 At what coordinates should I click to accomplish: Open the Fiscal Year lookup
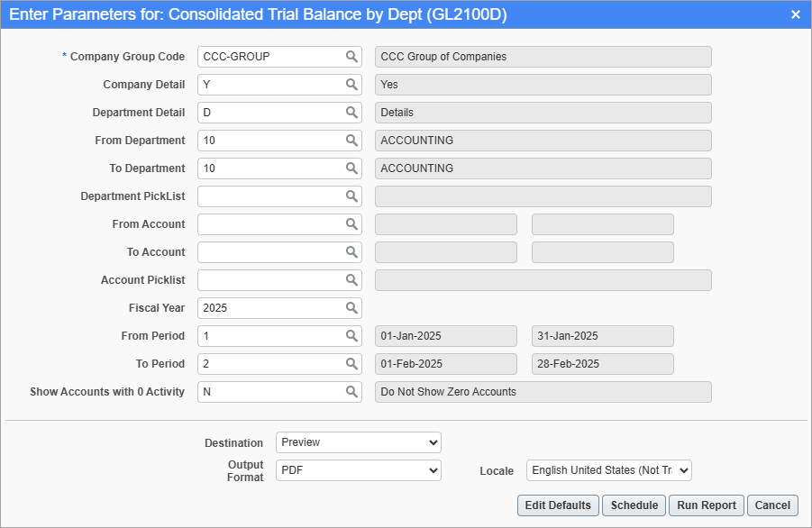(x=351, y=307)
